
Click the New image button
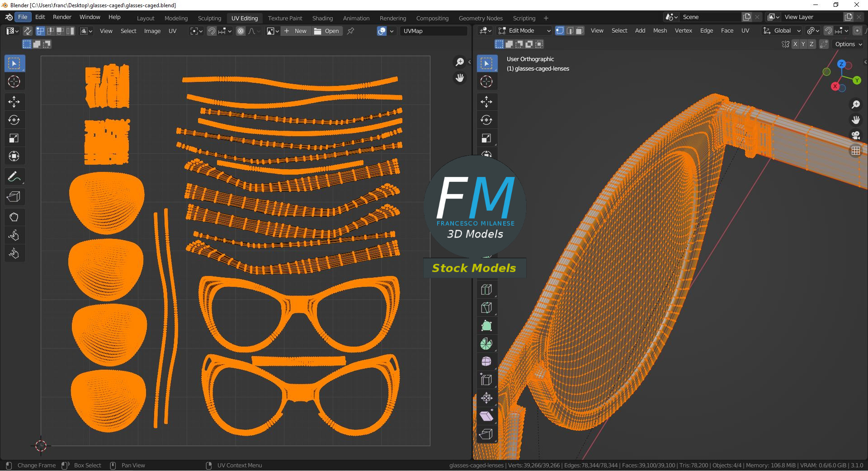[x=295, y=31]
